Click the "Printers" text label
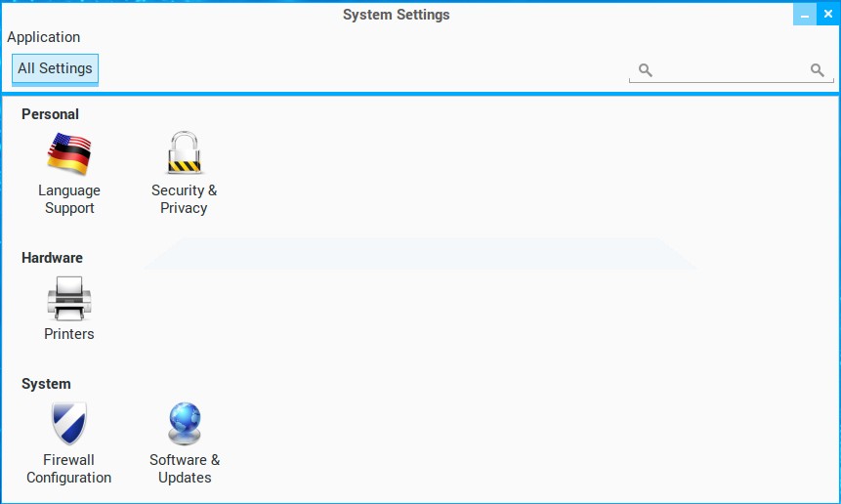The height and width of the screenshot is (504, 841). coord(69,334)
